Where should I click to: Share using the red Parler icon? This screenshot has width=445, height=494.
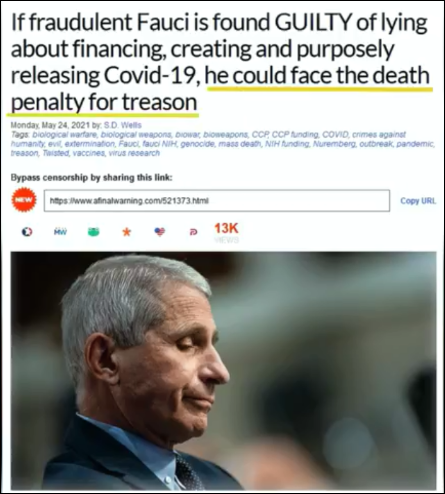point(193,232)
